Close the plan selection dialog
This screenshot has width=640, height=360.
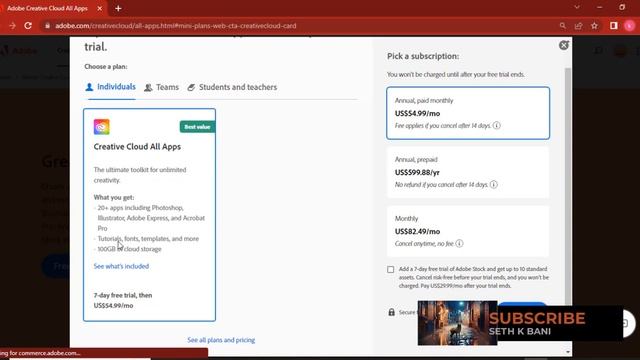[564, 45]
